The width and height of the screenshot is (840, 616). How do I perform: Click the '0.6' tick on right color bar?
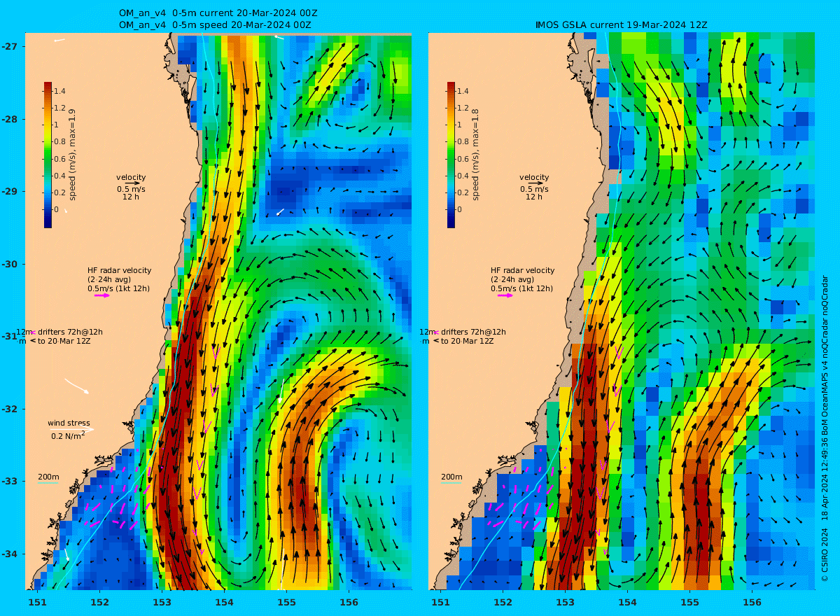(463, 158)
